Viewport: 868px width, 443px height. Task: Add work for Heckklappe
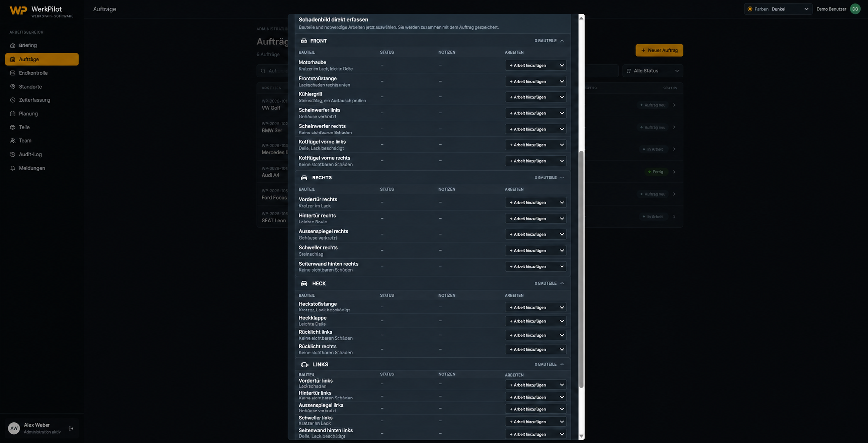(535, 321)
